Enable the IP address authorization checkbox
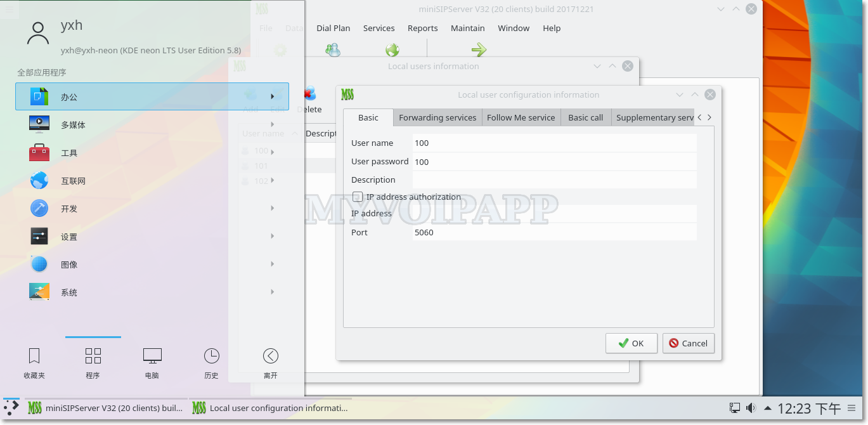The width and height of the screenshot is (868, 425). point(358,197)
